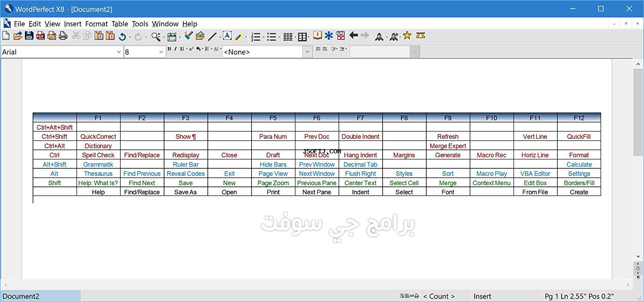
Task: Send document by email envelope icon
Action: click(52, 36)
